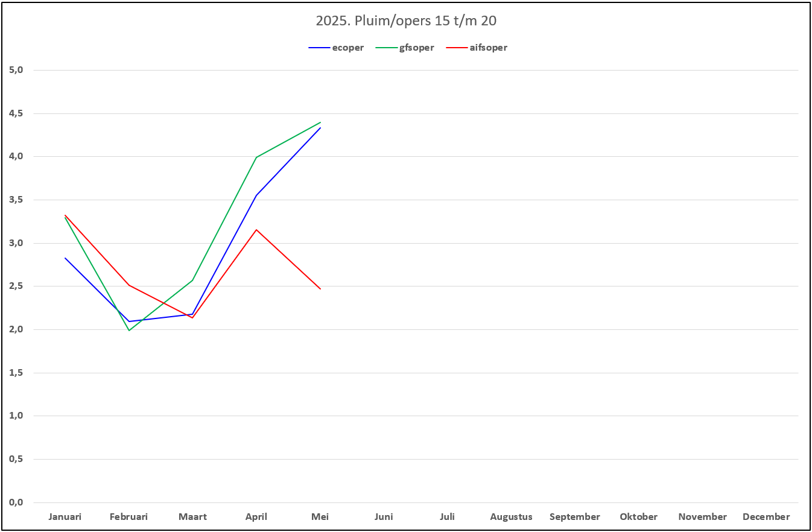The image size is (812, 532).
Task: Click the 0,5 value on the vertical axis
Action: [16, 459]
